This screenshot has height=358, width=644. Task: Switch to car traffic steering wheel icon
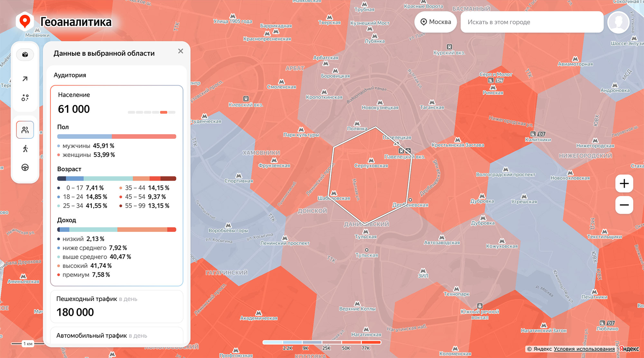[x=25, y=168]
